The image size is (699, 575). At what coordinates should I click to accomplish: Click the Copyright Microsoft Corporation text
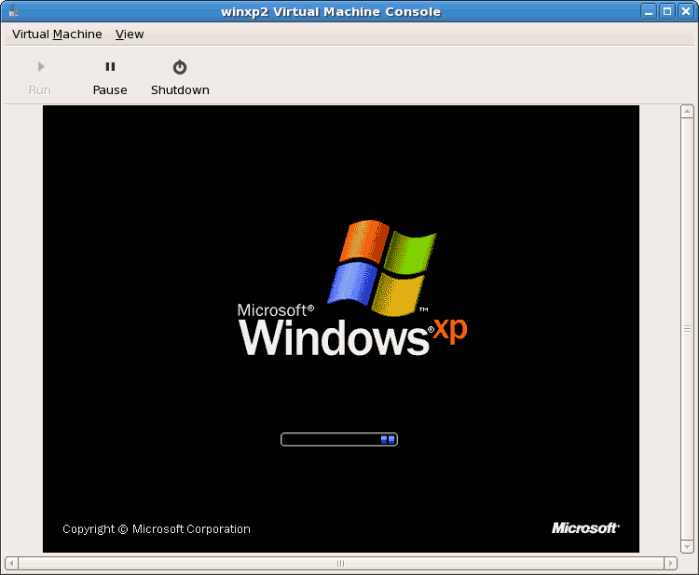point(156,529)
